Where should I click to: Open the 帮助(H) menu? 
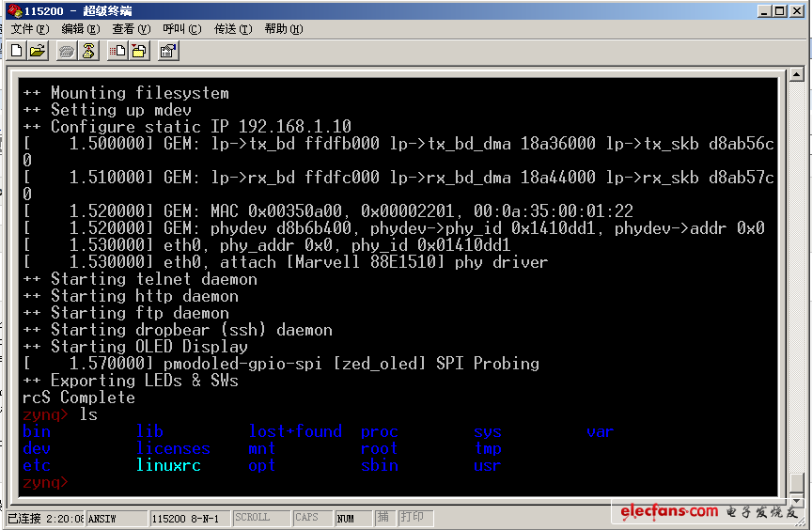284,29
